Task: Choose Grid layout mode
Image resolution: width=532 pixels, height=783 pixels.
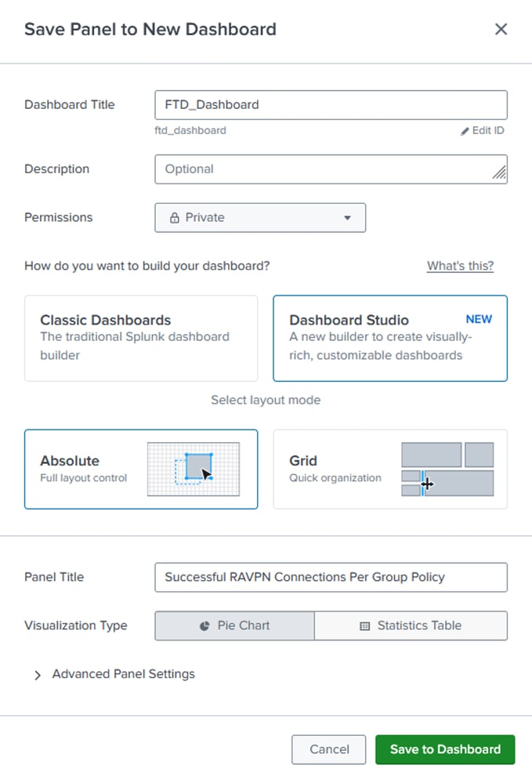Action: (x=390, y=469)
